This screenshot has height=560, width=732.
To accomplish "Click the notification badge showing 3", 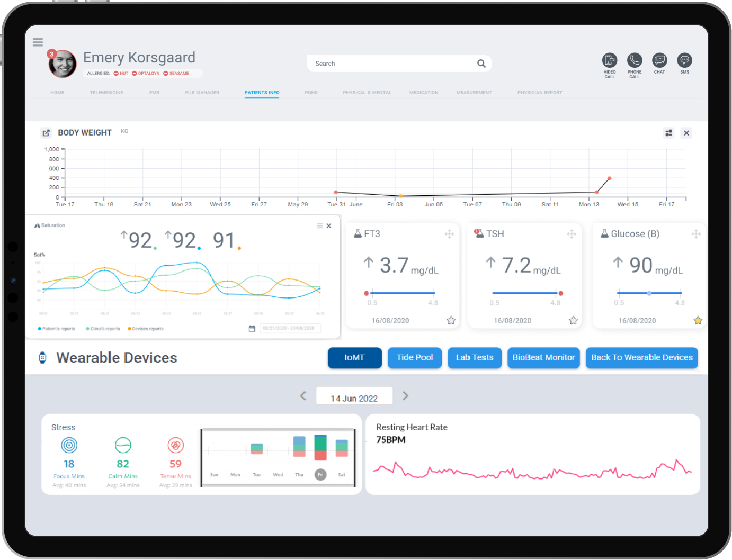I will pos(52,54).
